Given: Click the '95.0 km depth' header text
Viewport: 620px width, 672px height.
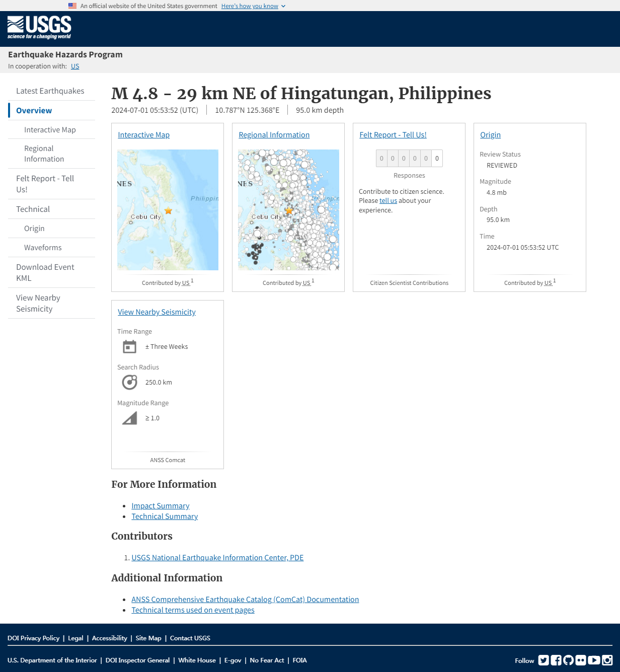Looking at the screenshot, I should (320, 110).
